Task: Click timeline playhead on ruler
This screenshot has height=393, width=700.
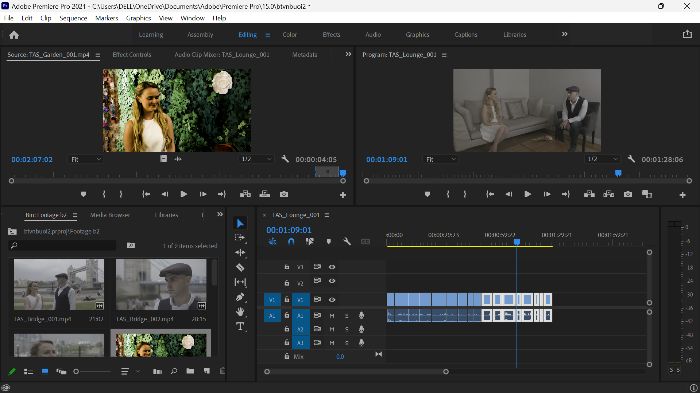Action: tap(517, 242)
